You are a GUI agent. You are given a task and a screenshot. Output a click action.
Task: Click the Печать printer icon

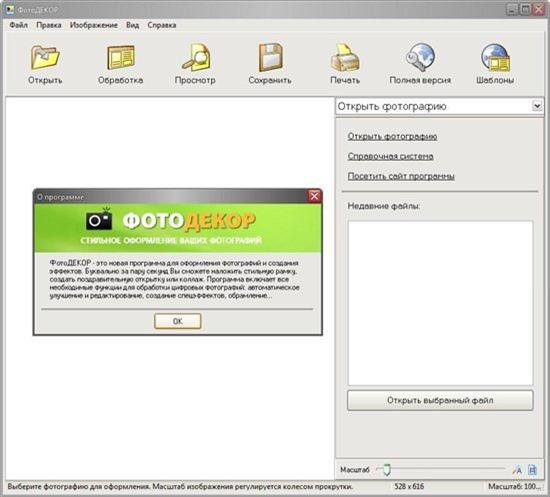pyautogui.click(x=345, y=57)
